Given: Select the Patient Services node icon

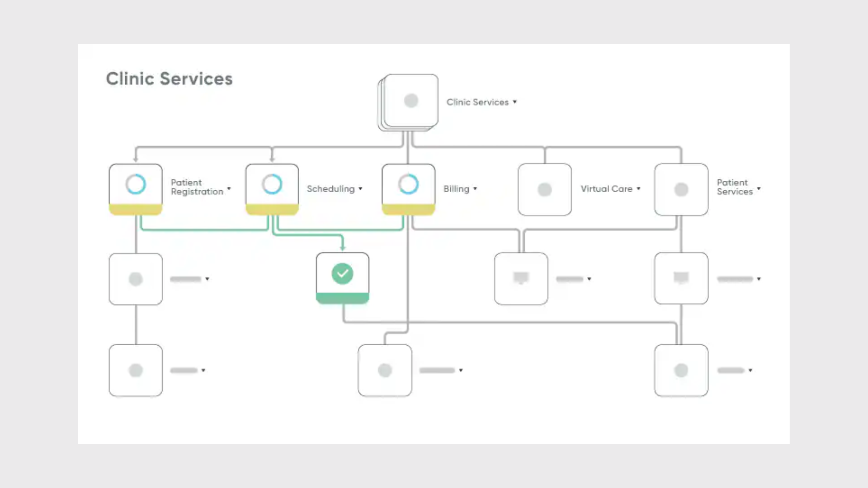Looking at the screenshot, I should point(681,189).
